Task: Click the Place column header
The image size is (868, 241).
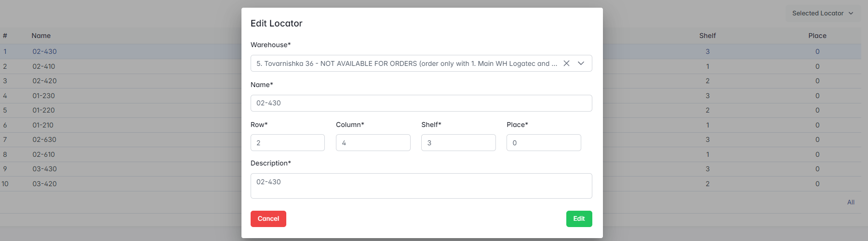Action: coord(817,36)
